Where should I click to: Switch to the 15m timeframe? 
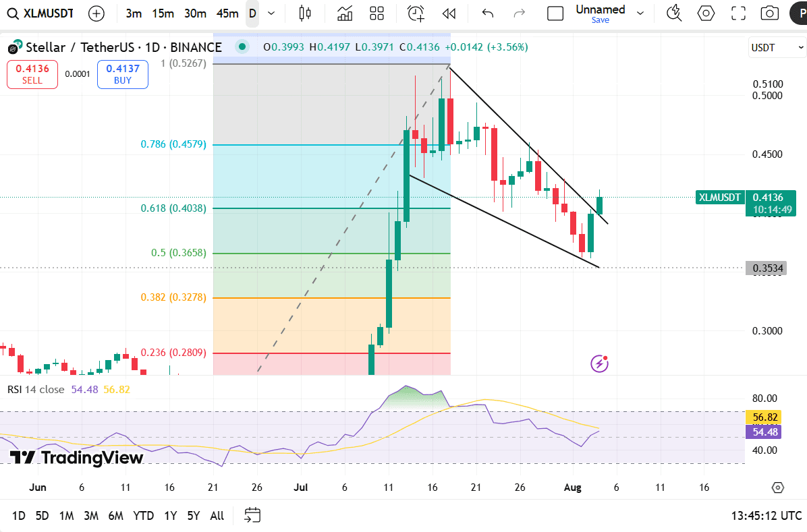tap(163, 13)
